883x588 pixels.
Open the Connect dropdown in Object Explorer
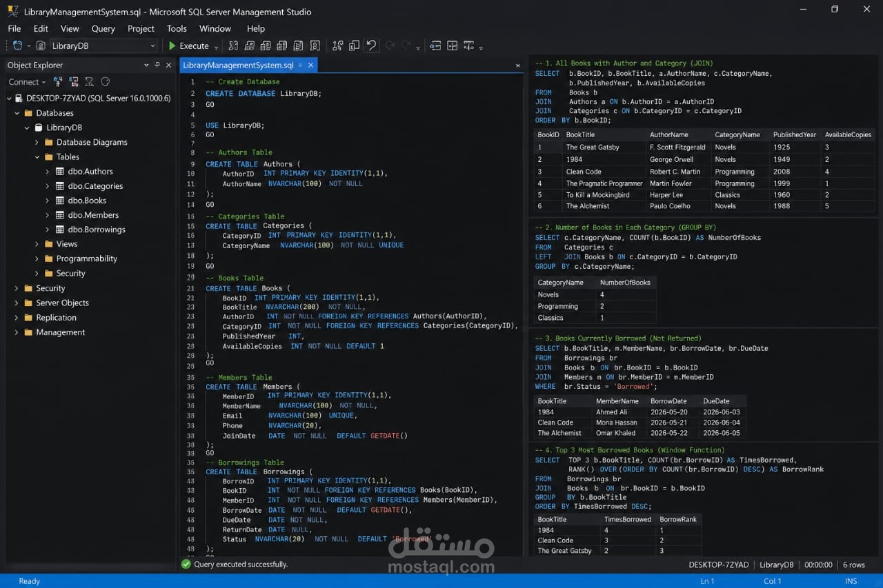click(45, 82)
